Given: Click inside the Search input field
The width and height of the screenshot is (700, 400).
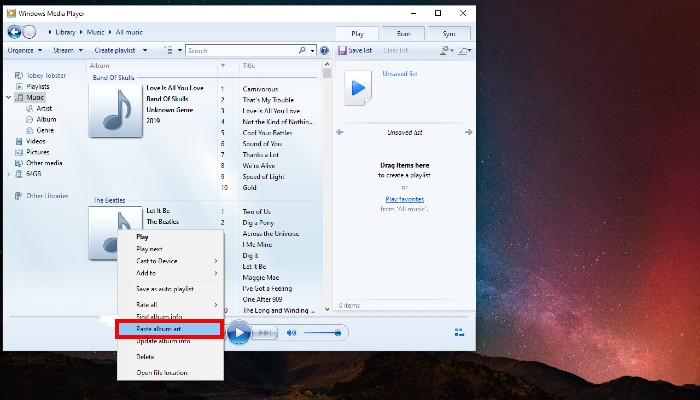Looking at the screenshot, I should click(240, 50).
